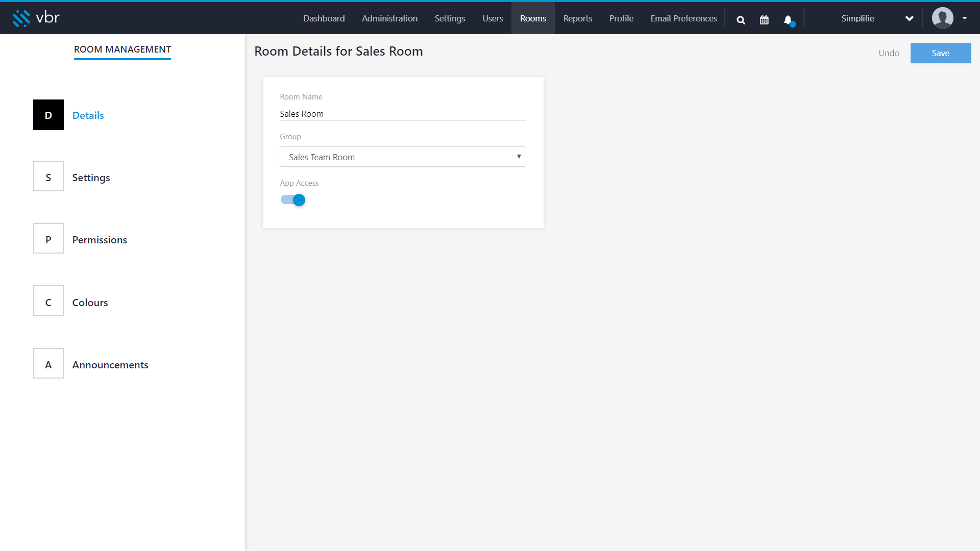980x551 pixels.
Task: Click the D tile for Details
Action: (x=48, y=115)
